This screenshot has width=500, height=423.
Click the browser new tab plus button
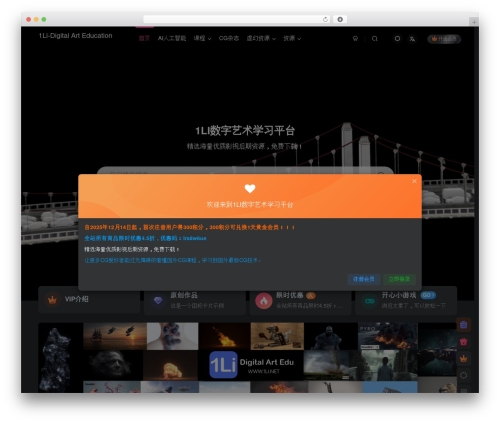tap(474, 22)
